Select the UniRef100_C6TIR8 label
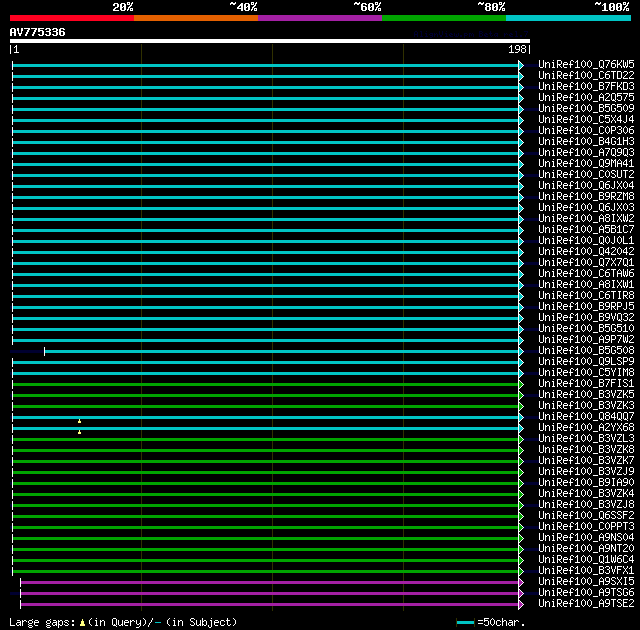 tap(586, 296)
